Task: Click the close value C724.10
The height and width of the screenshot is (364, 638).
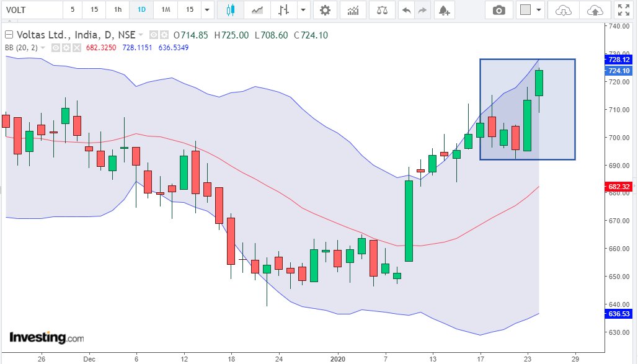Action: [311, 35]
